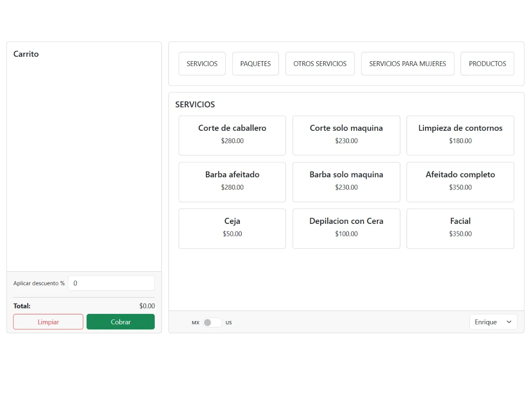The image size is (532, 399).
Task: Click the red Limpiar button
Action: click(48, 322)
